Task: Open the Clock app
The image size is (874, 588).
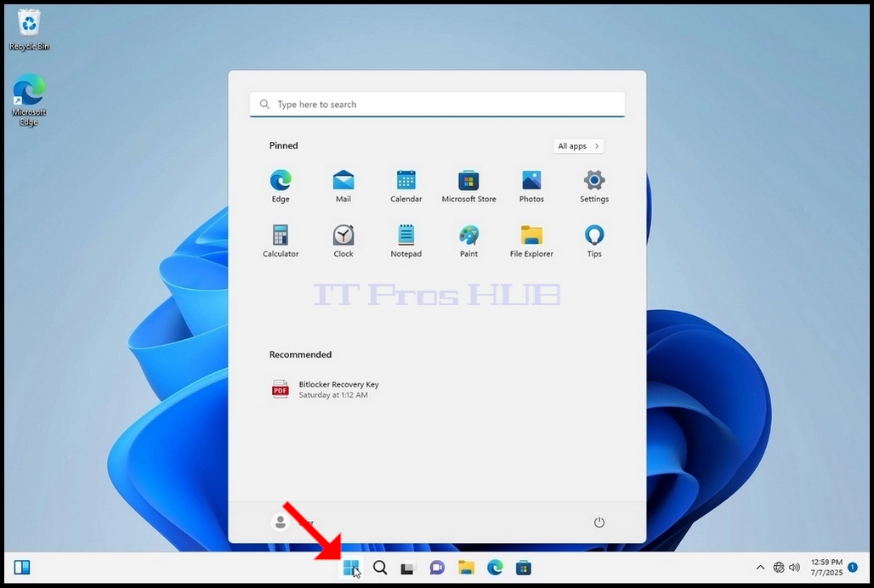Action: click(343, 241)
